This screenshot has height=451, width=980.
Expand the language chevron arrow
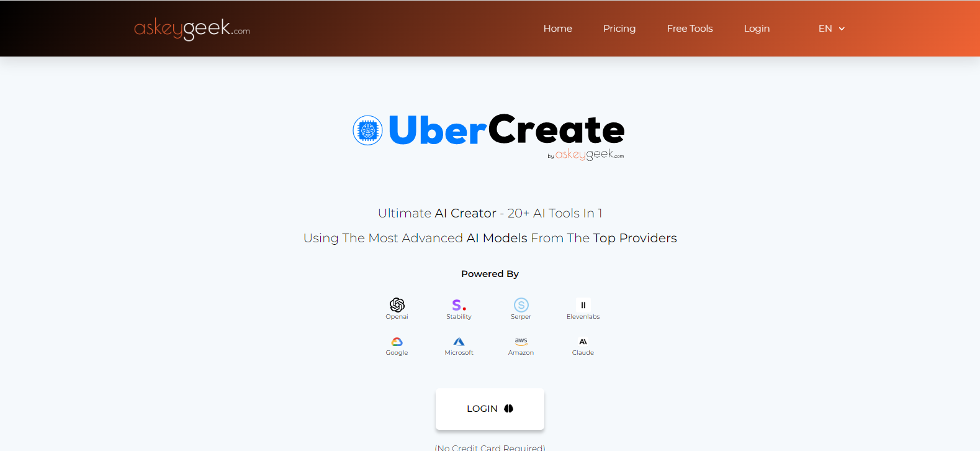(x=842, y=29)
